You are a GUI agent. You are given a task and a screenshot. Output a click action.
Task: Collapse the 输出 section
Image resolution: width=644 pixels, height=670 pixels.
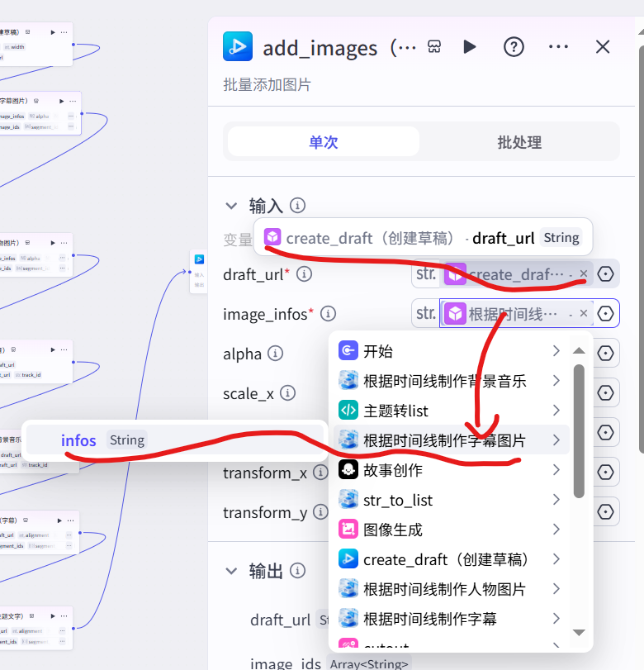pyautogui.click(x=231, y=570)
